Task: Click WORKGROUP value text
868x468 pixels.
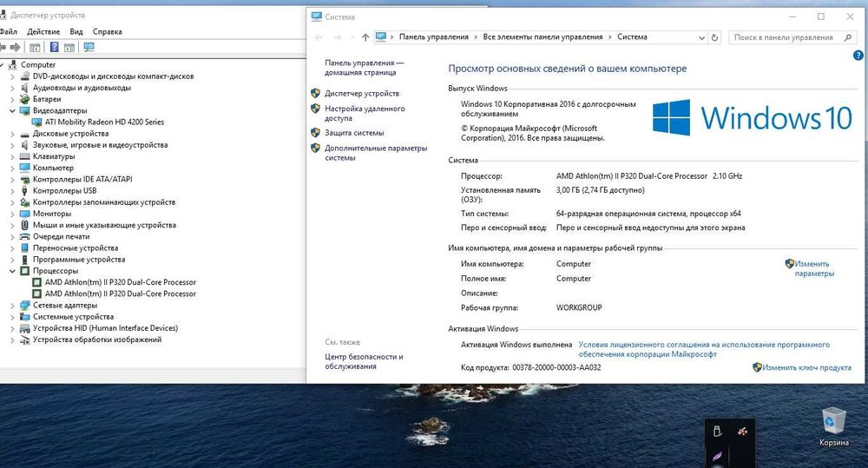Action: tap(579, 307)
